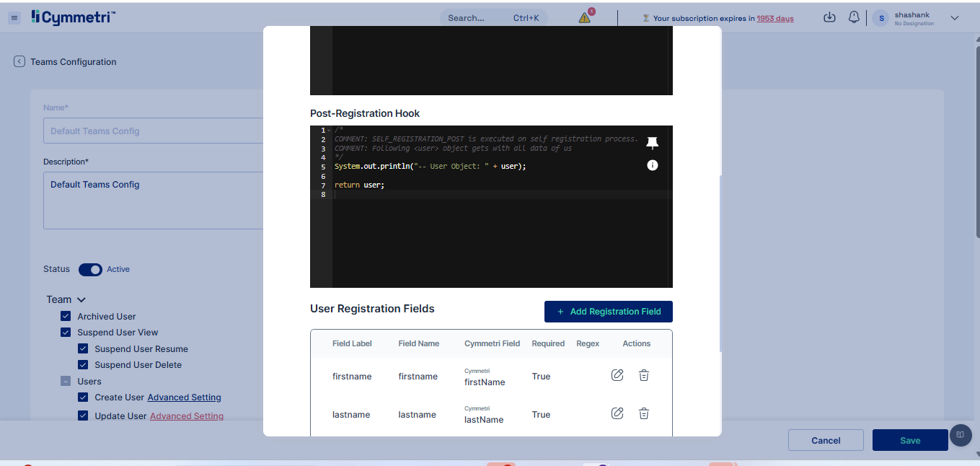
Task: Click the Name input field
Action: point(153,131)
